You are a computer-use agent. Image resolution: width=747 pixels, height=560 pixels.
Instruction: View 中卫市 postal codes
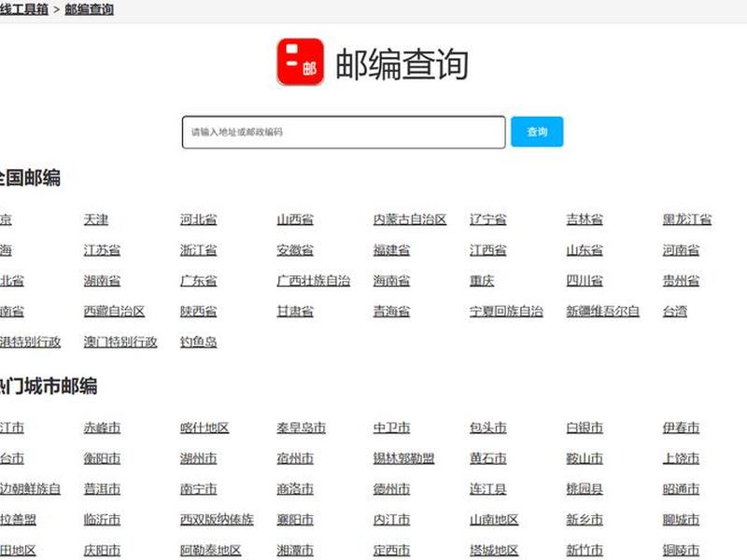[x=391, y=427]
